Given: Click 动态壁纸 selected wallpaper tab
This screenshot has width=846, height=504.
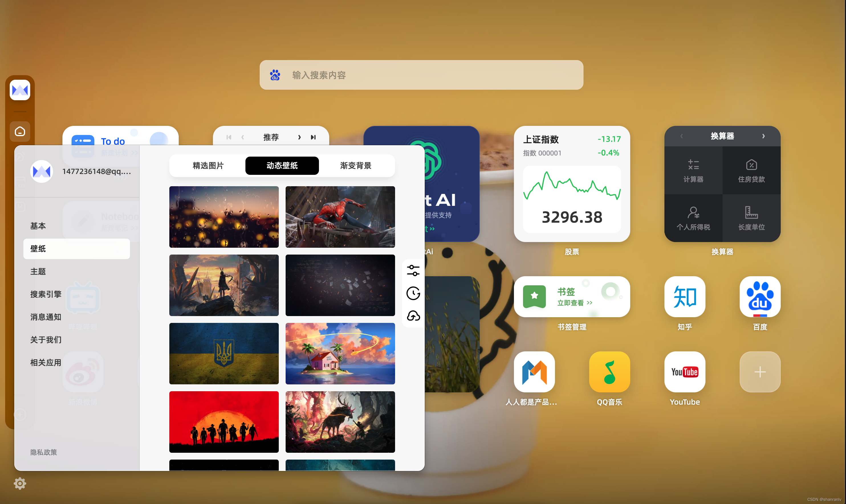Looking at the screenshot, I should (x=283, y=166).
